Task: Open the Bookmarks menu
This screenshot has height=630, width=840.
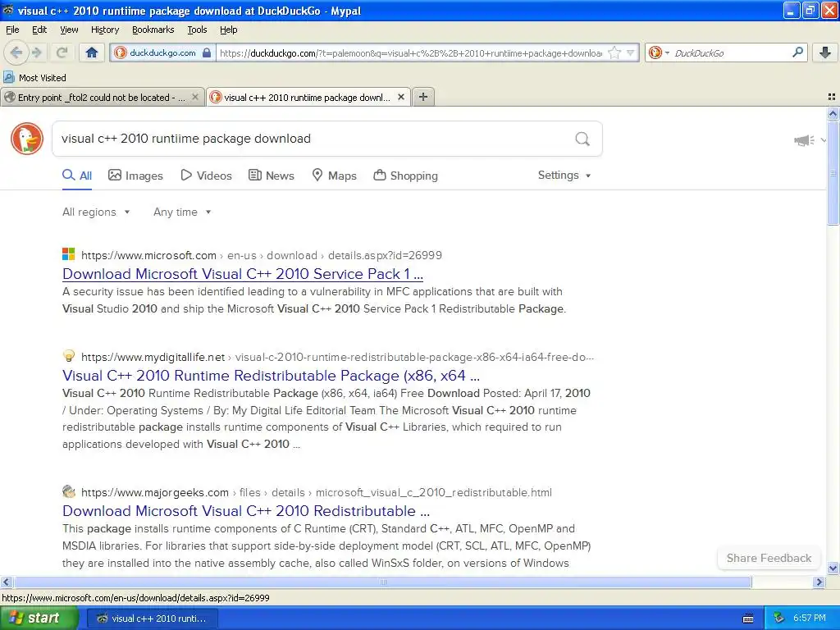Action: (x=153, y=30)
